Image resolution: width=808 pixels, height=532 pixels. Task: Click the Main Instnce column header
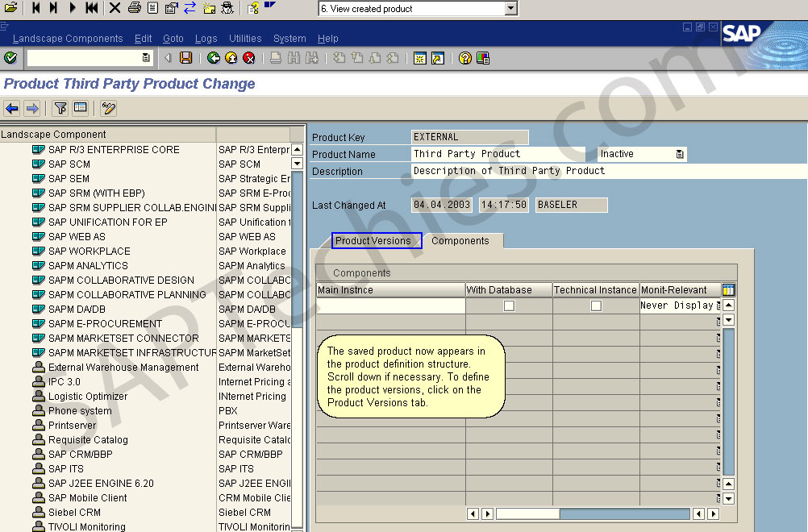click(390, 290)
